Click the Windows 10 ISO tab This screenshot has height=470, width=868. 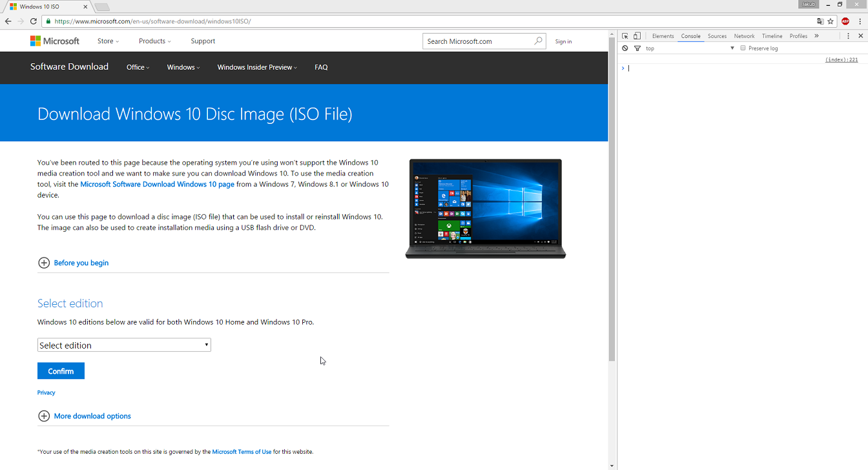click(x=48, y=7)
